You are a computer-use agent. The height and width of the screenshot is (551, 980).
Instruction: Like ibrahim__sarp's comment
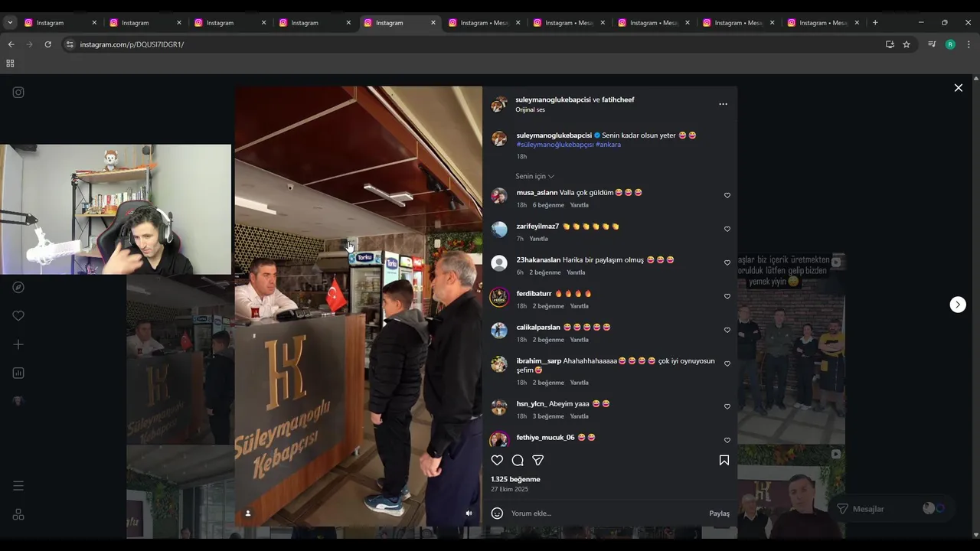(x=727, y=364)
